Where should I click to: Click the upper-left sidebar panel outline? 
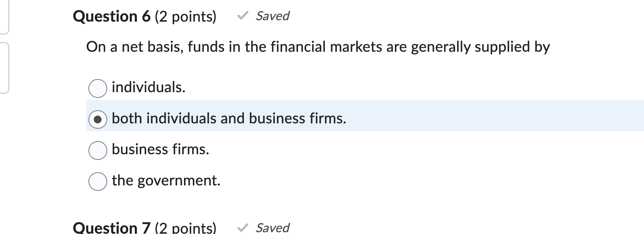(x=4, y=16)
